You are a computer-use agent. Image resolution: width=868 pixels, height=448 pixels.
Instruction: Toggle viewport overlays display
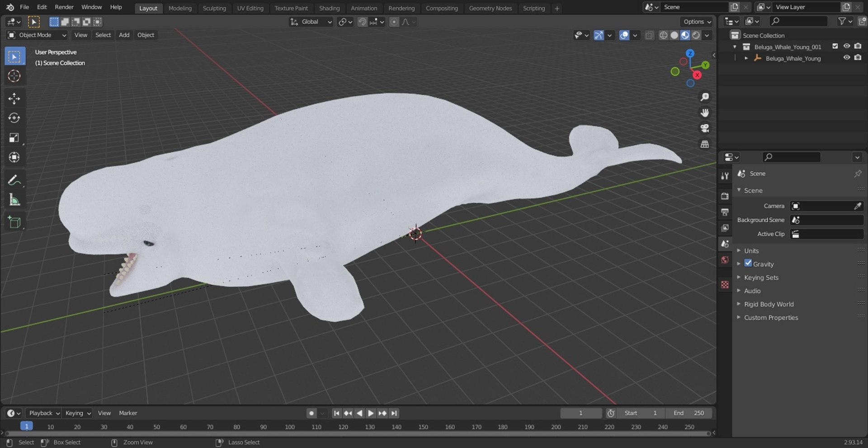(x=624, y=35)
